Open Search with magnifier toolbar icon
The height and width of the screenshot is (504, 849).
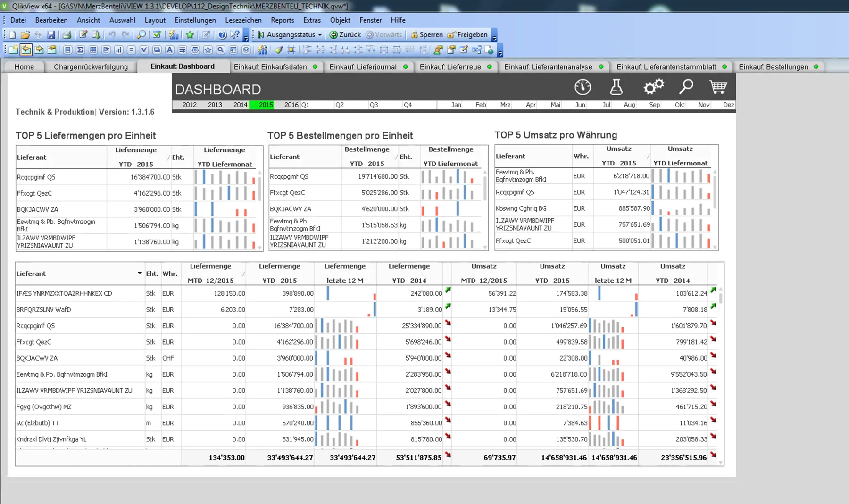click(141, 35)
